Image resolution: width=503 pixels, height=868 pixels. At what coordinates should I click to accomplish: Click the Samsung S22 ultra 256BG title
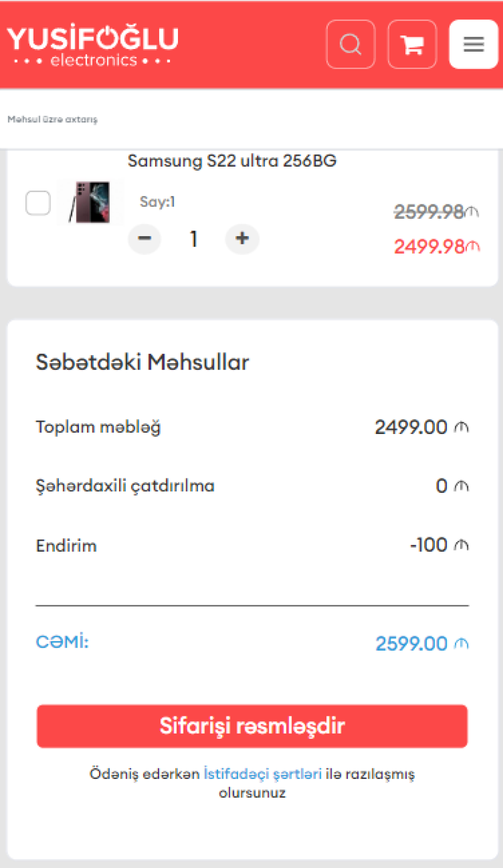click(x=232, y=161)
